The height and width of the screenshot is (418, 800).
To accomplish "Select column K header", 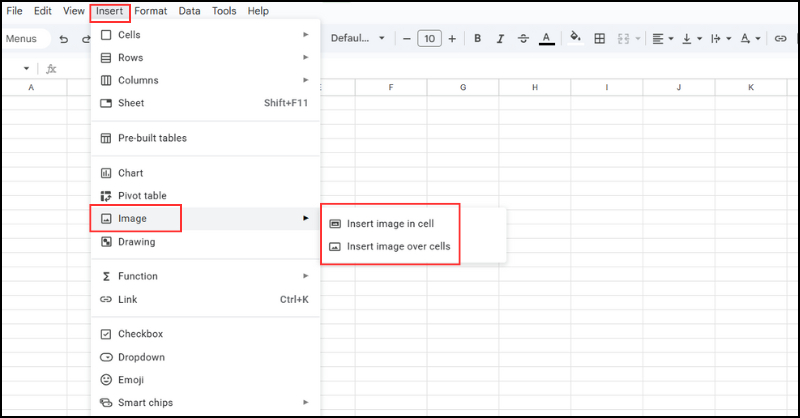I will [x=751, y=87].
